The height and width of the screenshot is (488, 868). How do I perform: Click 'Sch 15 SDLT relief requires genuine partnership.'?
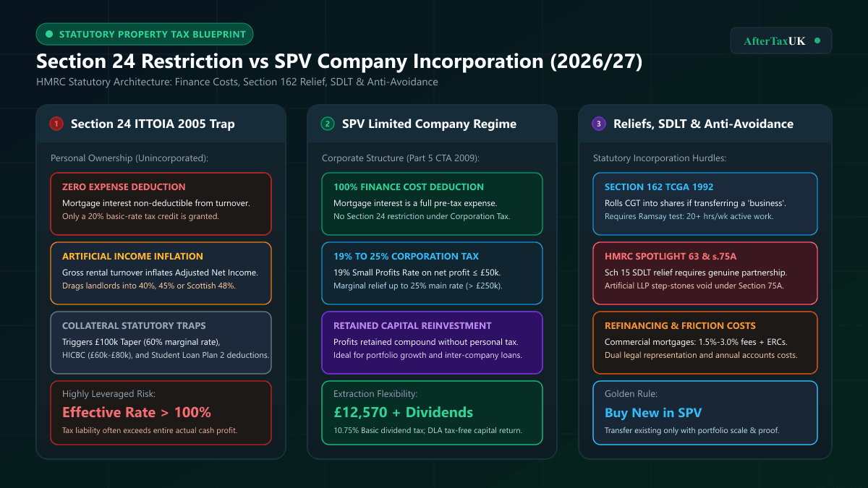(x=696, y=273)
